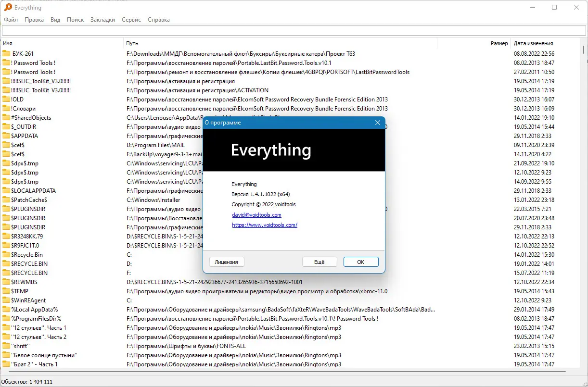Screen dimensions: 588x387
Task: Click folder icon of #SharedObjects
Action: click(x=6, y=118)
